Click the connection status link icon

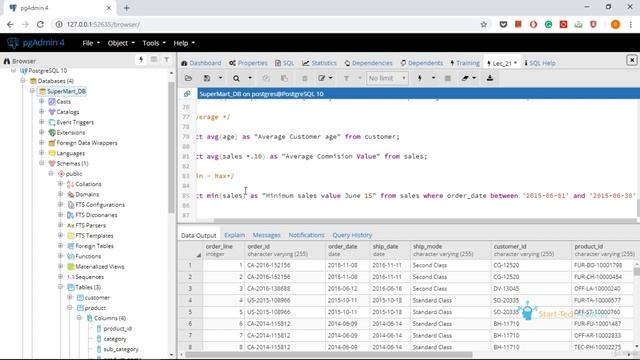point(187,94)
